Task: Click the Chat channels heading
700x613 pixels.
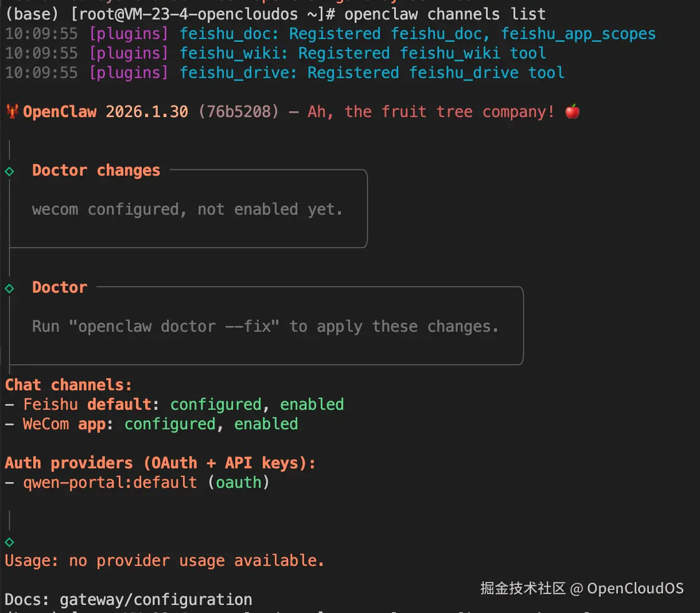Action: click(68, 385)
